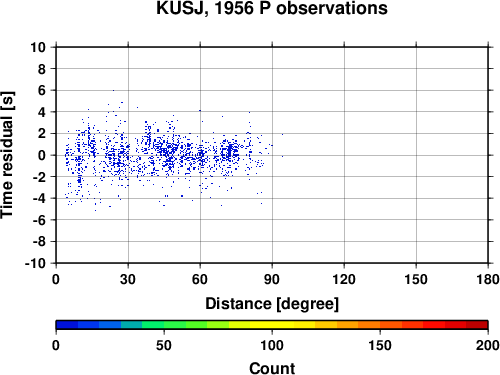Viewport: 500px width, 375px height.
Task: Click the dark blue segment of the colorbar
Action: 67,325
